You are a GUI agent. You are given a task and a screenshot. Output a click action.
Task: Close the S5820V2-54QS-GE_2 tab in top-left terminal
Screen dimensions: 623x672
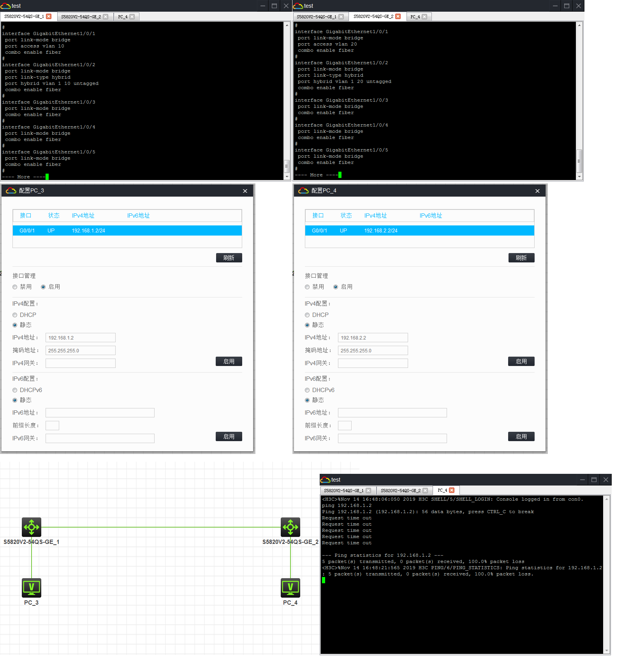(x=106, y=17)
